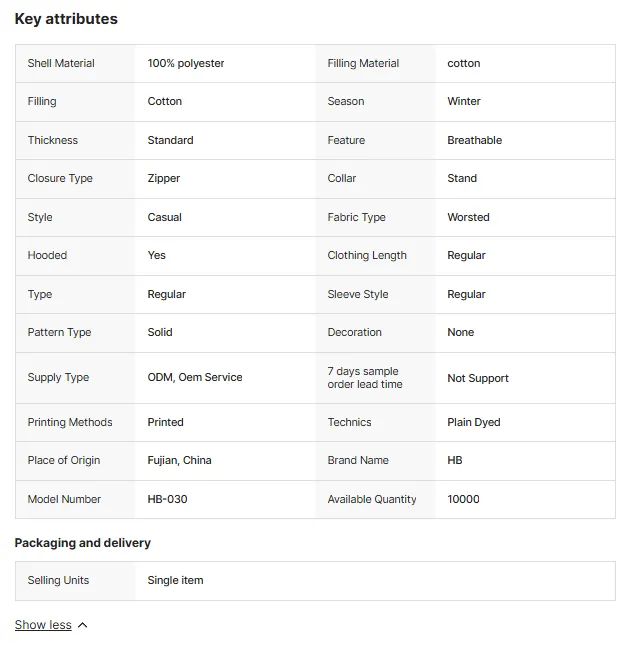Collapse attributes with the up chevron icon
The width and height of the screenshot is (627, 645).
pyautogui.click(x=83, y=625)
